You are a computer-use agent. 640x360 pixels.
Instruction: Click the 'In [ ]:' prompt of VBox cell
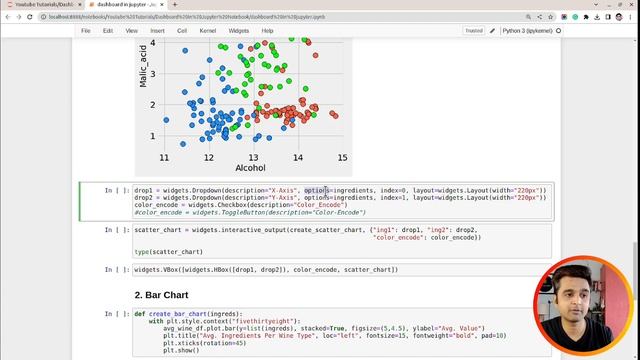tap(117, 270)
